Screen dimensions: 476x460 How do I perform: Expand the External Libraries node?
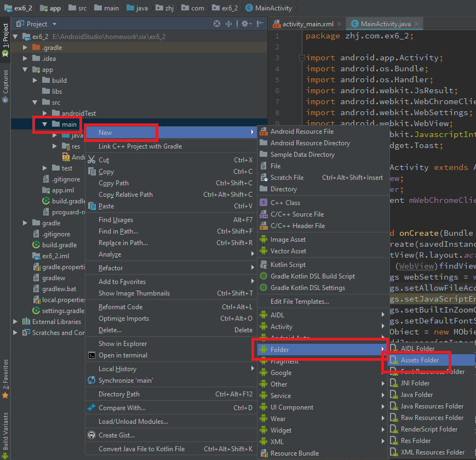15,321
